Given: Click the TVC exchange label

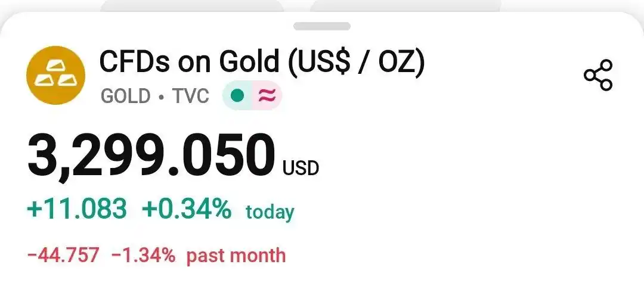Looking at the screenshot, I should coord(191,97).
